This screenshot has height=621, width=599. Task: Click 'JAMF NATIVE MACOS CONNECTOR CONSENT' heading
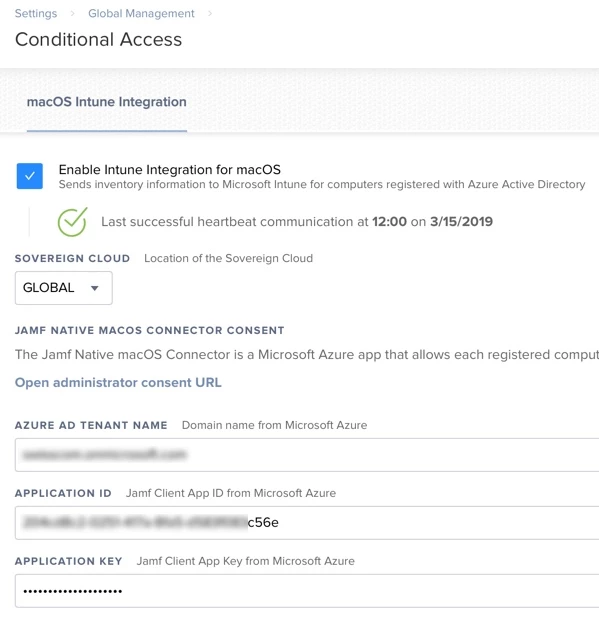click(x=149, y=330)
